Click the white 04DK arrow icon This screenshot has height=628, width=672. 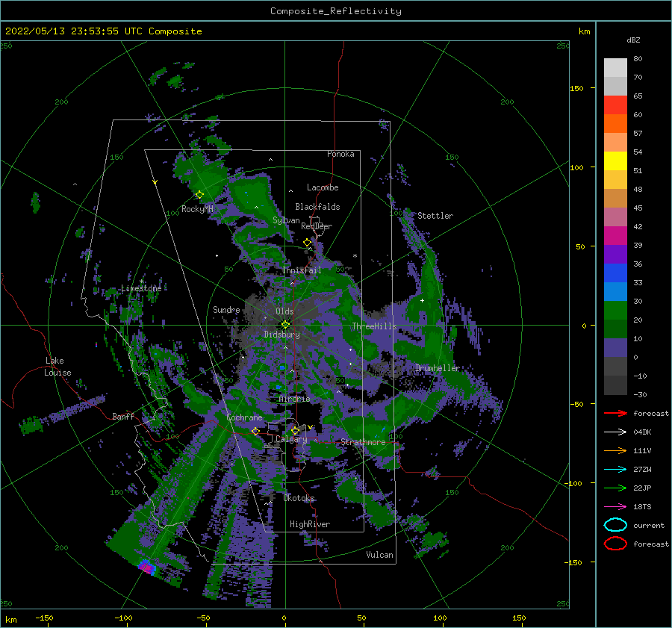pos(615,432)
